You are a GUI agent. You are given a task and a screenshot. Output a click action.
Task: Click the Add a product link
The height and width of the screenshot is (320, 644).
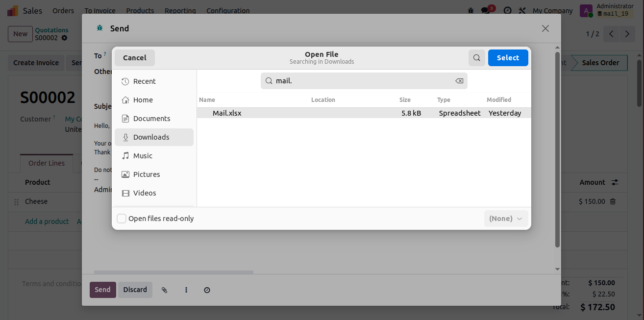47,222
